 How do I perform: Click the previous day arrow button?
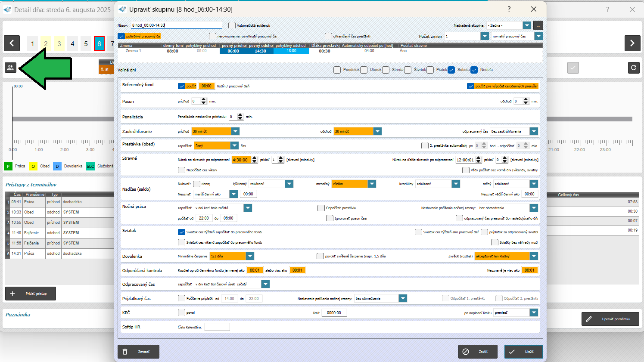12,43
